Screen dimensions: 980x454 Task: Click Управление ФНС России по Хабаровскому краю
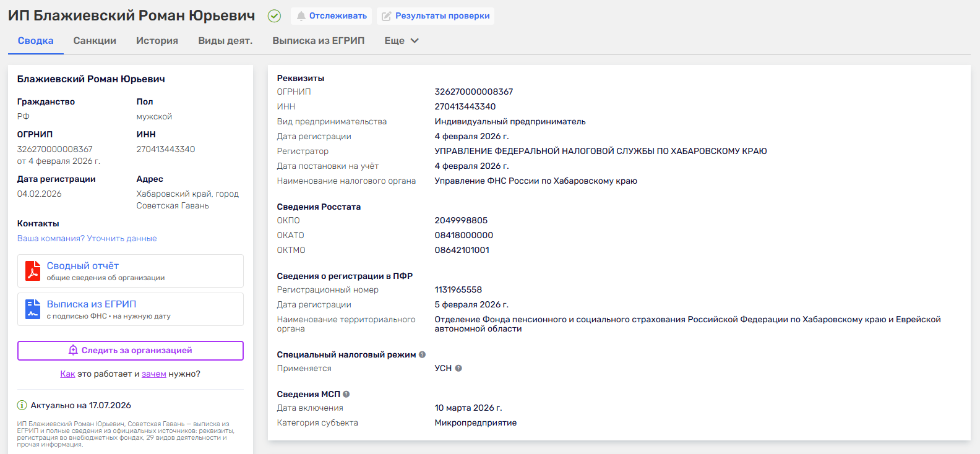click(536, 181)
